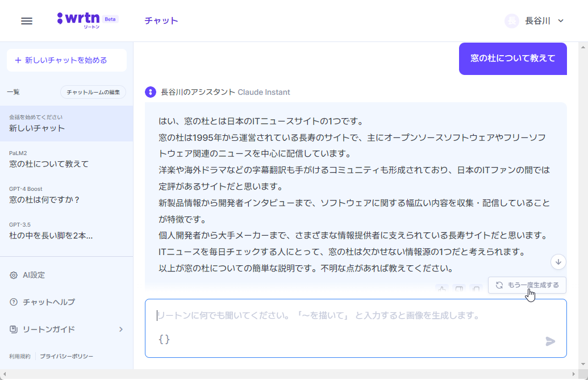
Task: Open AI設定 settings
Action: (34, 275)
